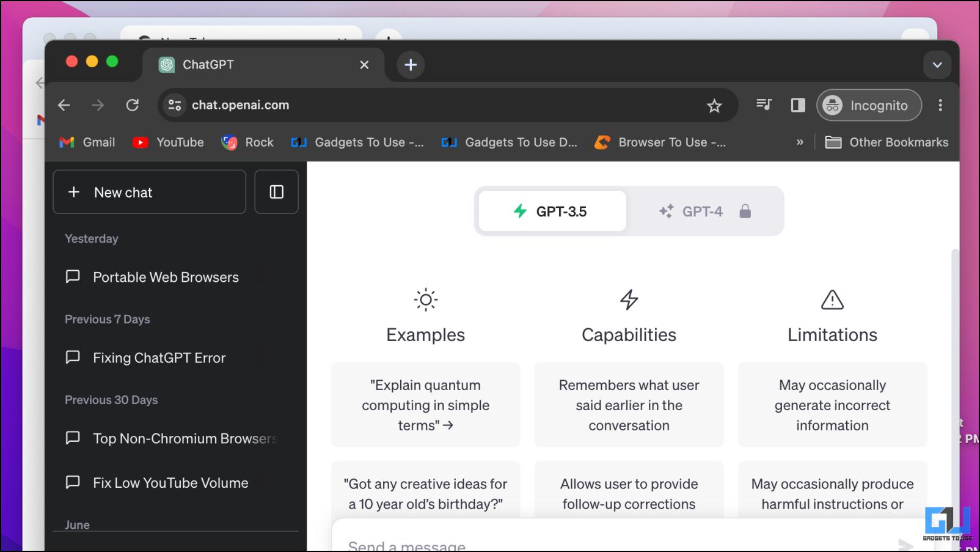Screen dimensions: 980x552
Task: Click the Previous 7 Days label
Action: click(108, 319)
